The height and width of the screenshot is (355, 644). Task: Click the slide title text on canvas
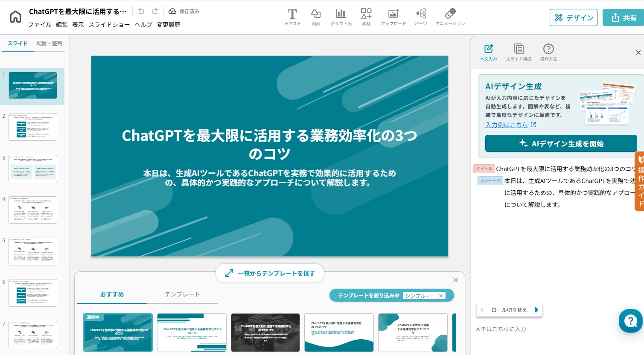tap(270, 144)
